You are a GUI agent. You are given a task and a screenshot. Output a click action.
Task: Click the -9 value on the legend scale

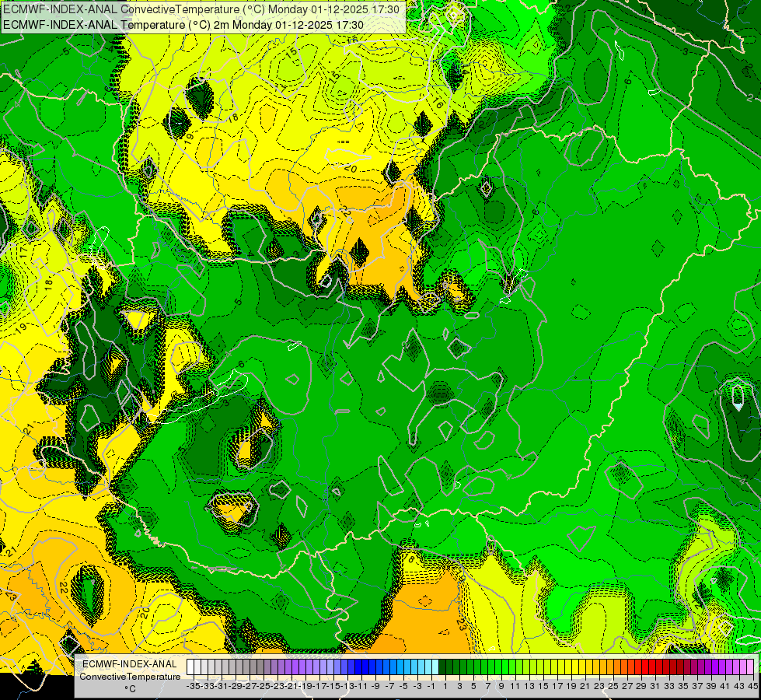coord(375,686)
